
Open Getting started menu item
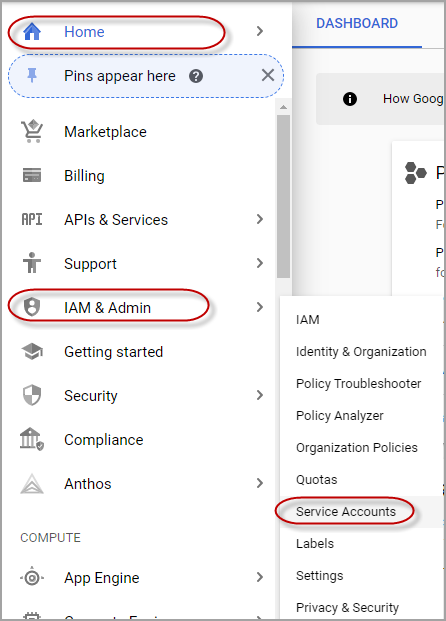pos(113,352)
